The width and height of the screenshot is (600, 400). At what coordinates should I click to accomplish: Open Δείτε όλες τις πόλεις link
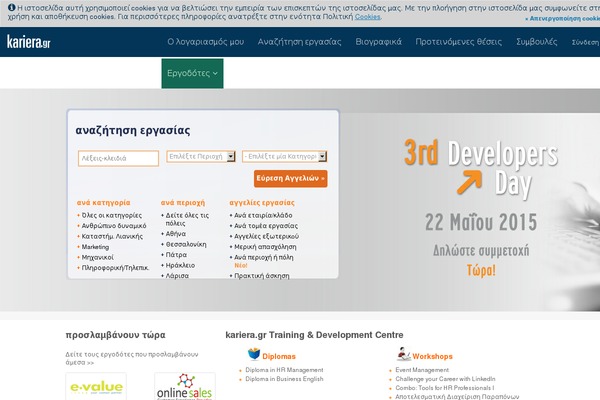(x=187, y=219)
